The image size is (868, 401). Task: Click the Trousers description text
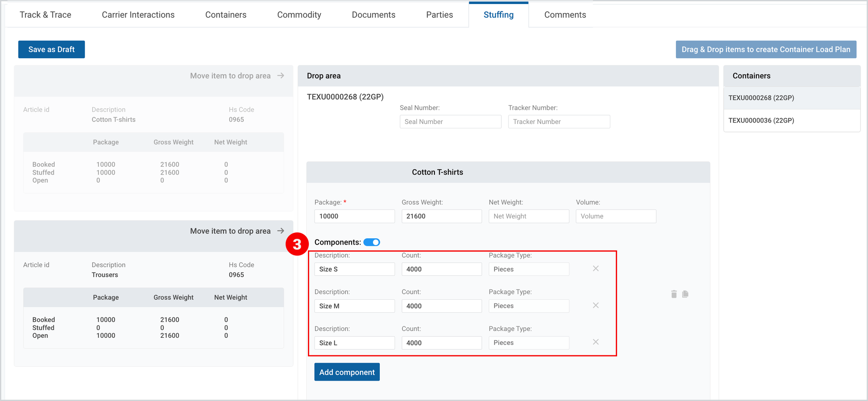point(105,275)
